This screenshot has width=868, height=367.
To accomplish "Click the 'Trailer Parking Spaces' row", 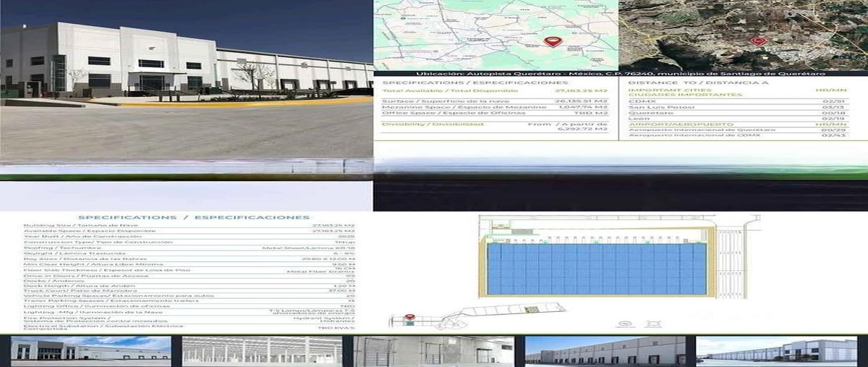I will tap(190, 300).
